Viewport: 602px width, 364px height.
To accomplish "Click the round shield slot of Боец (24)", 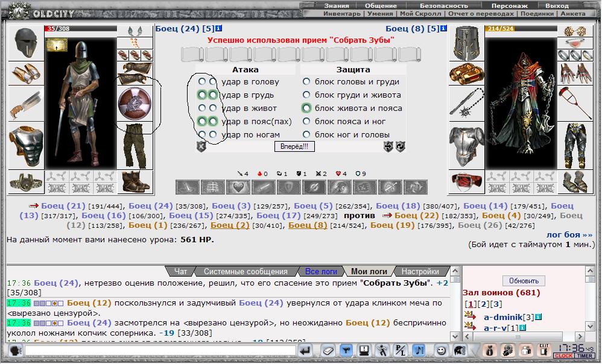I will pyautogui.click(x=135, y=104).
